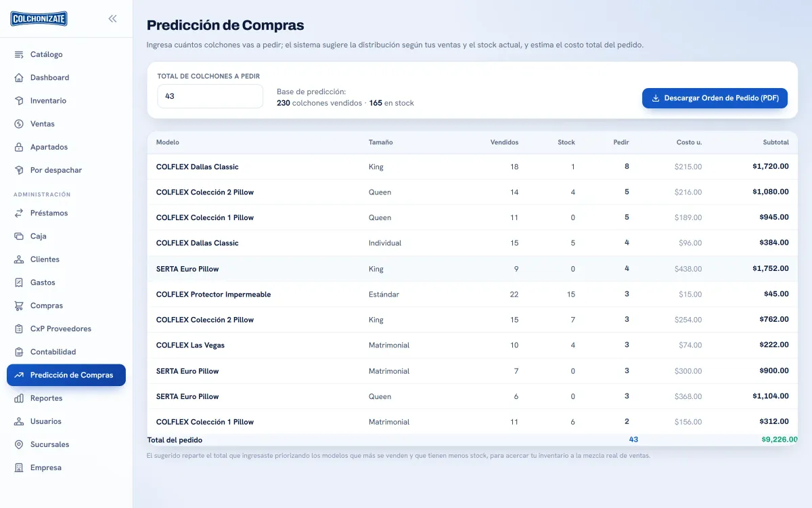The height and width of the screenshot is (508, 812).
Task: Click the Pedir column header
Action: pos(621,142)
